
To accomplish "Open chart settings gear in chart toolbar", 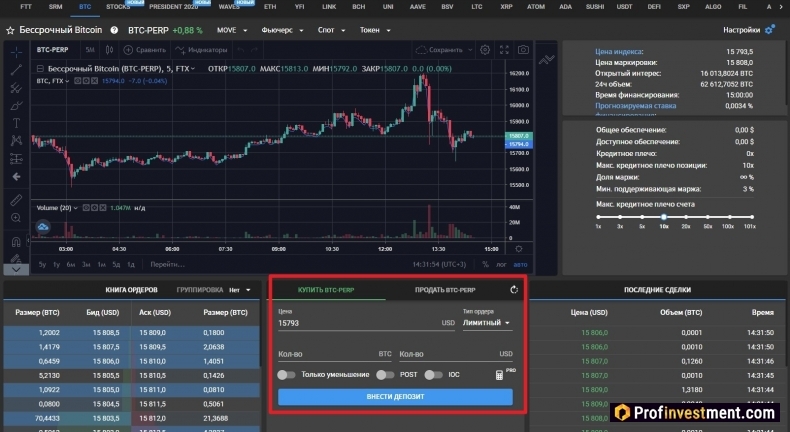I will [x=485, y=50].
